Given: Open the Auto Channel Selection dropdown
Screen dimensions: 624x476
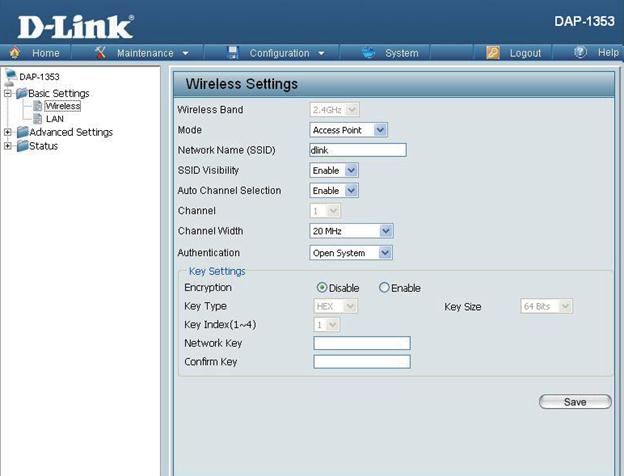Looking at the screenshot, I should click(334, 191).
